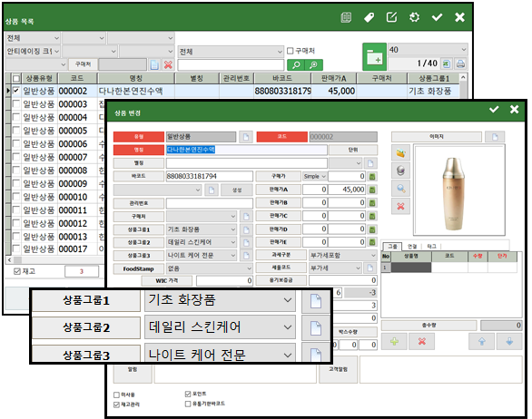The width and height of the screenshot is (532, 419).
Task: Click the green calculator icon for 구매가
Action: click(372, 176)
